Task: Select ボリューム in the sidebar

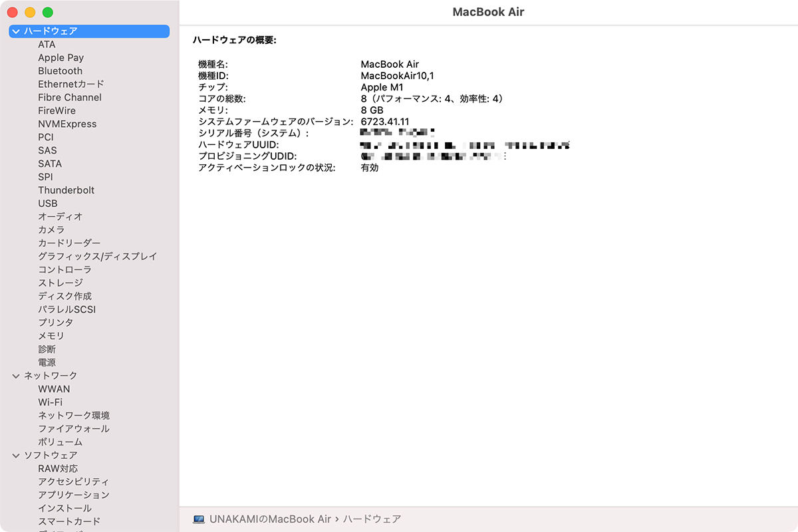Action: coord(61,442)
